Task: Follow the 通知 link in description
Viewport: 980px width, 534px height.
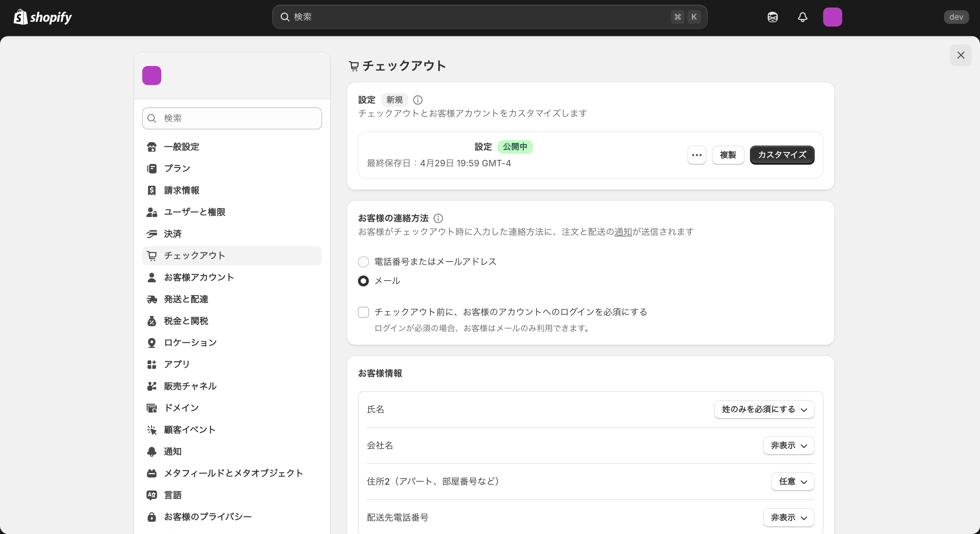Action: tap(623, 232)
